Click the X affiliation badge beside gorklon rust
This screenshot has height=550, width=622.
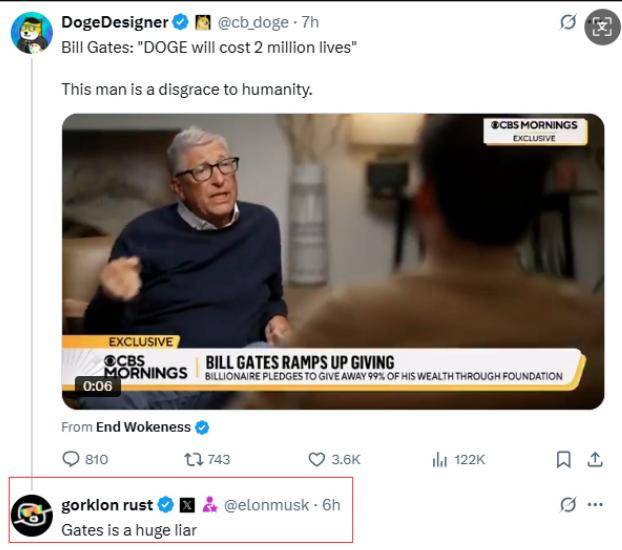tap(187, 505)
